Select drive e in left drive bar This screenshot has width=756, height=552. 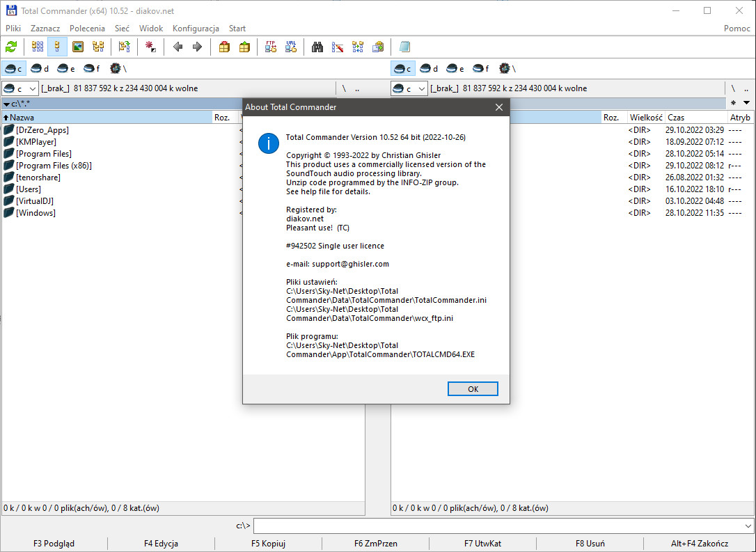click(66, 69)
